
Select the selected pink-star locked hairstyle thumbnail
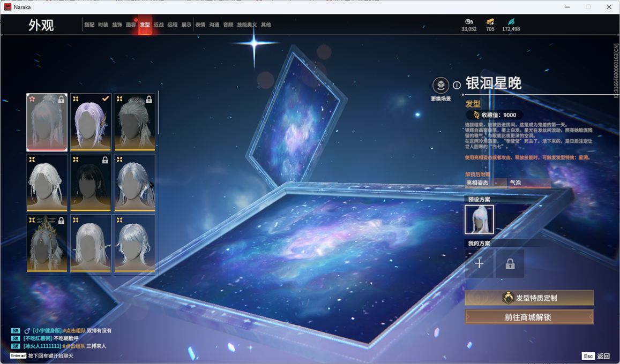point(47,123)
